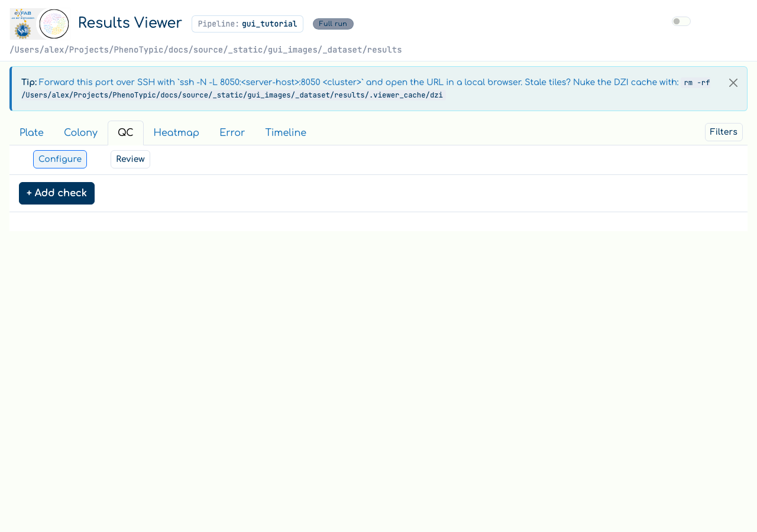Dismiss the SSH tip banner
757x532 pixels.
click(x=733, y=83)
